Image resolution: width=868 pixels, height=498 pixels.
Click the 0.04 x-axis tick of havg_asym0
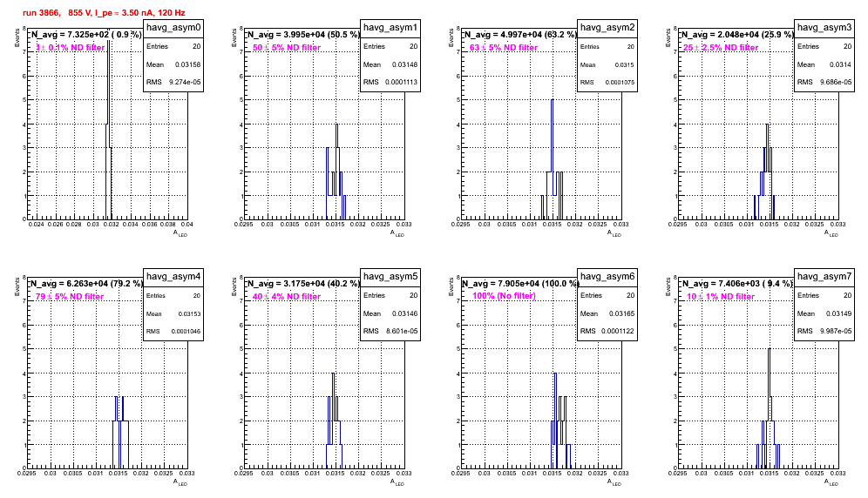(187, 225)
